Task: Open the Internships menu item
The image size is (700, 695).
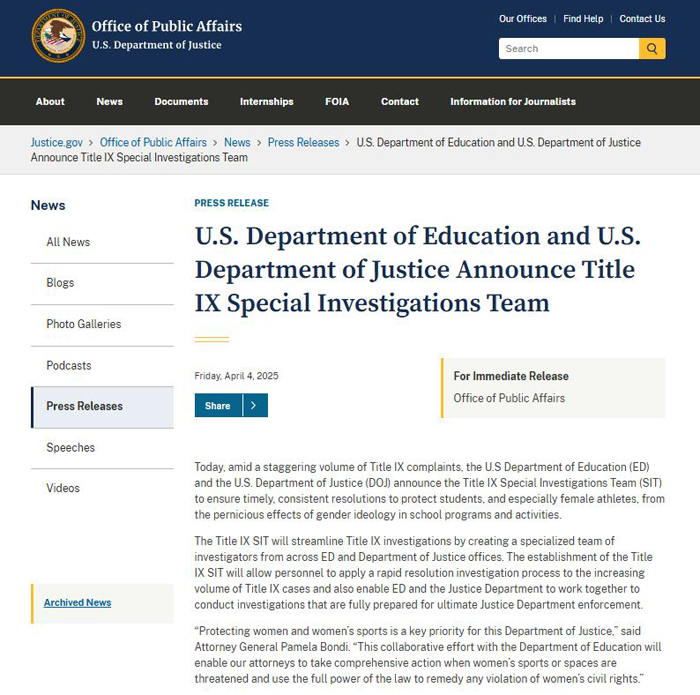Action: point(267,101)
